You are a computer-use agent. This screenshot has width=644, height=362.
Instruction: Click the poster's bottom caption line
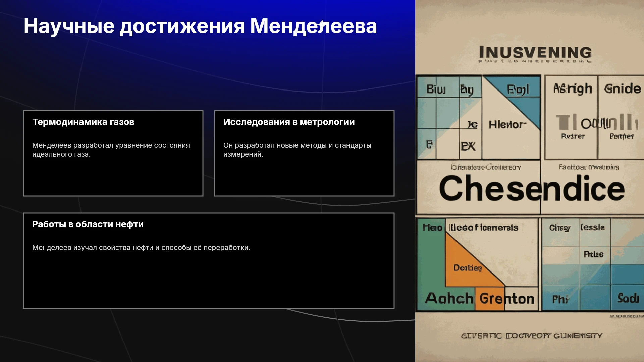pyautogui.click(x=532, y=336)
